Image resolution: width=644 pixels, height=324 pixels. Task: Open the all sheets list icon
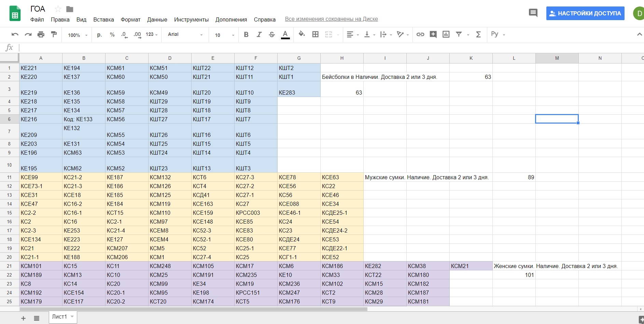[37, 318]
